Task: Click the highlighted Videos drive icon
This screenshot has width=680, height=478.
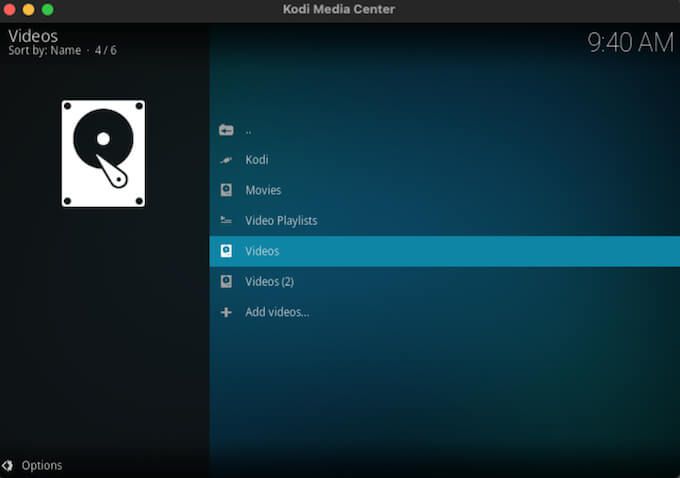Action: [x=226, y=251]
